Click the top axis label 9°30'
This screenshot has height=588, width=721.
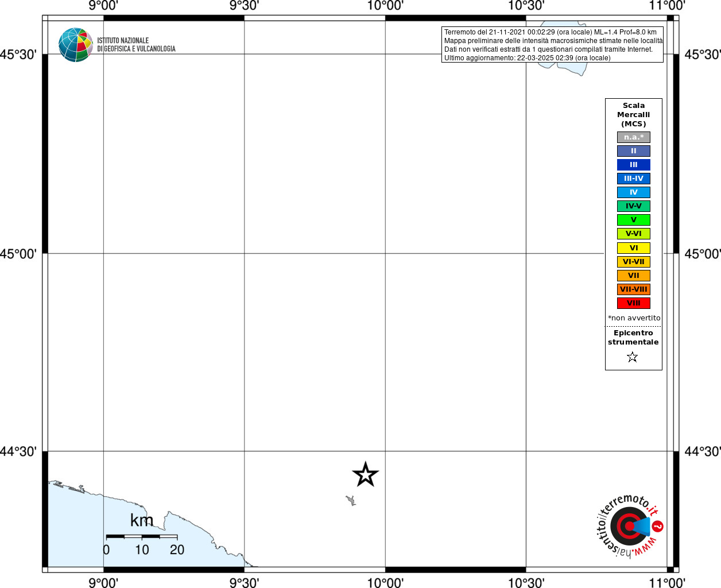coord(244,6)
